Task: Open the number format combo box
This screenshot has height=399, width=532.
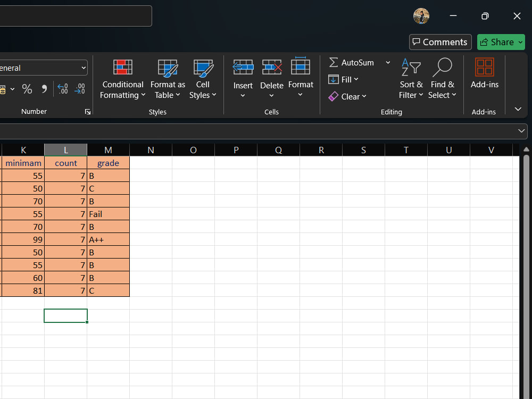Action: pyautogui.click(x=44, y=68)
